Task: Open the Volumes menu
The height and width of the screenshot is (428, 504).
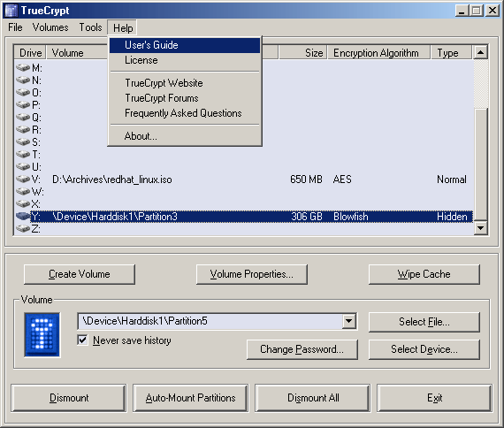Action: click(x=50, y=27)
